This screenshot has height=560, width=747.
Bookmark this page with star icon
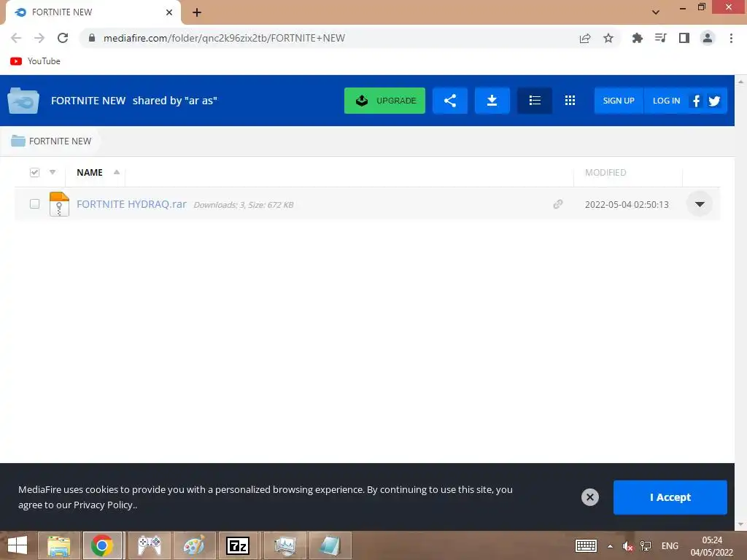(608, 38)
